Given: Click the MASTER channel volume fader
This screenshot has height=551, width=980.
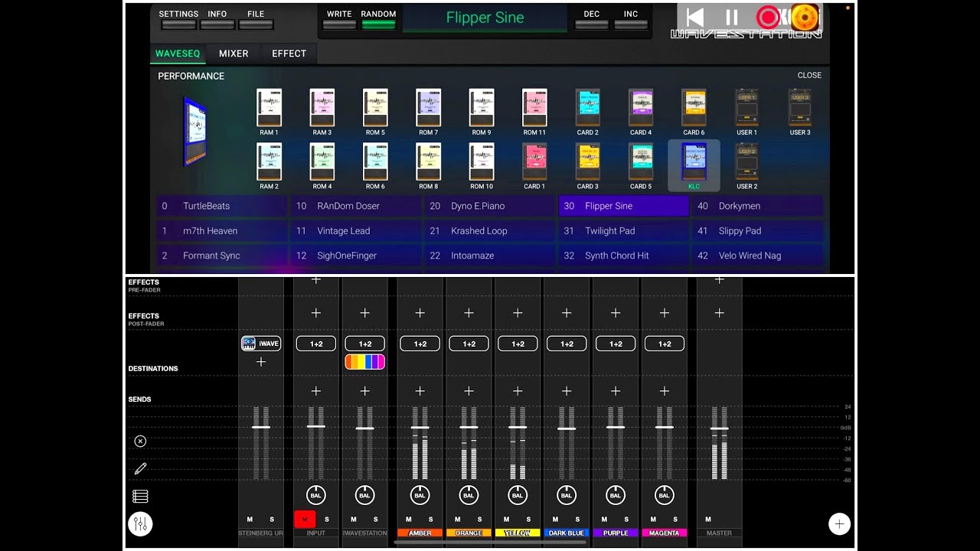Looking at the screenshot, I should 719,429.
